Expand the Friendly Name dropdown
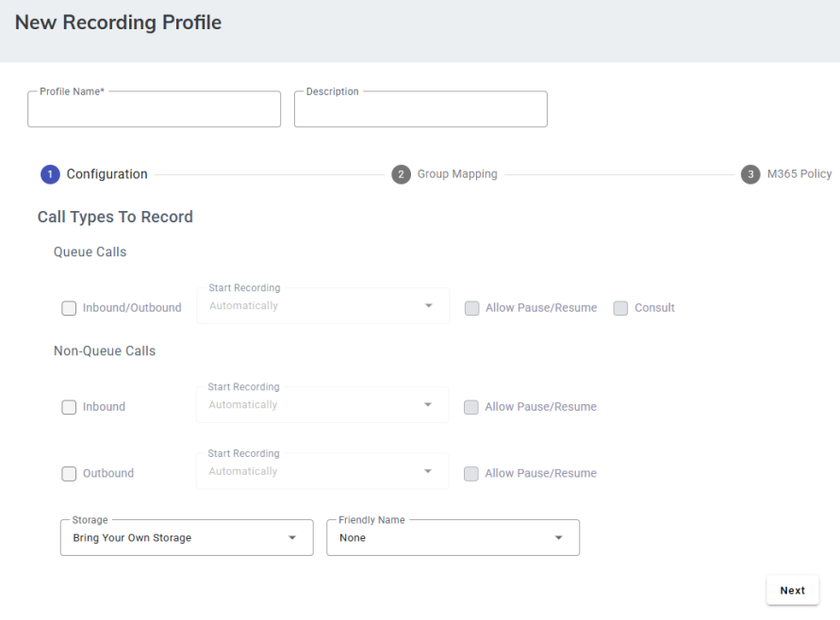840x620 pixels. pyautogui.click(x=453, y=538)
